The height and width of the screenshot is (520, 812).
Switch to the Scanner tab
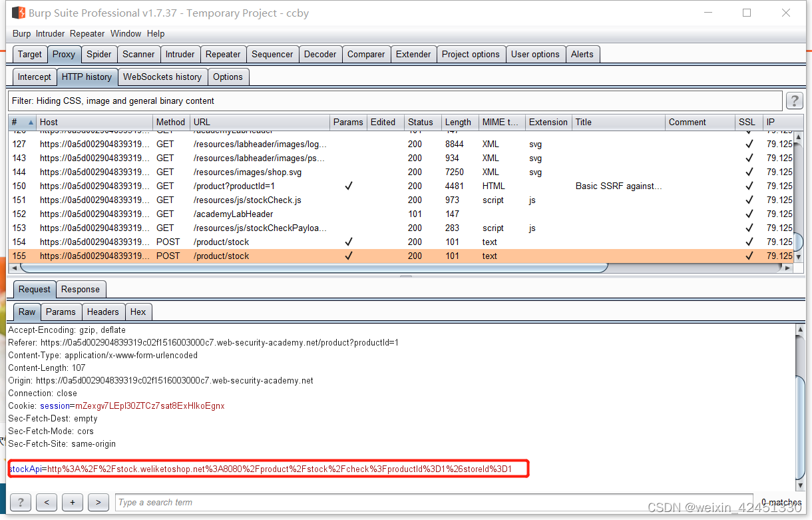point(138,54)
